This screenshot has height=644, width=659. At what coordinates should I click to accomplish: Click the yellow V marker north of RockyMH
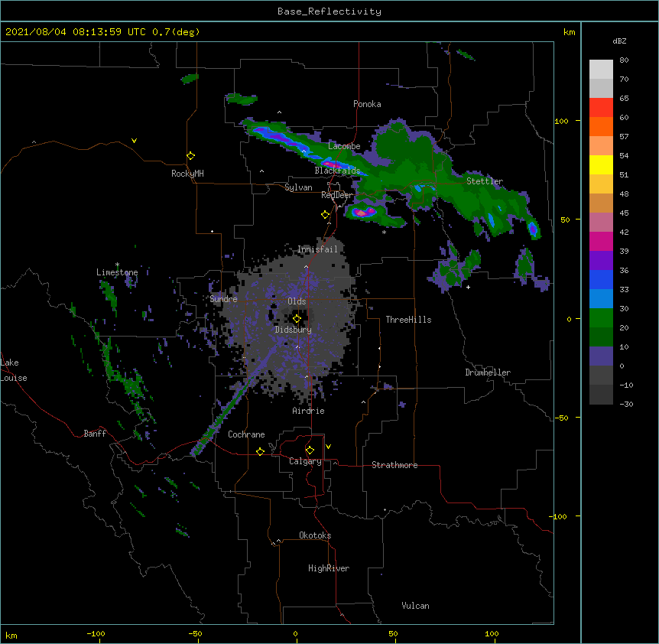coord(134,141)
